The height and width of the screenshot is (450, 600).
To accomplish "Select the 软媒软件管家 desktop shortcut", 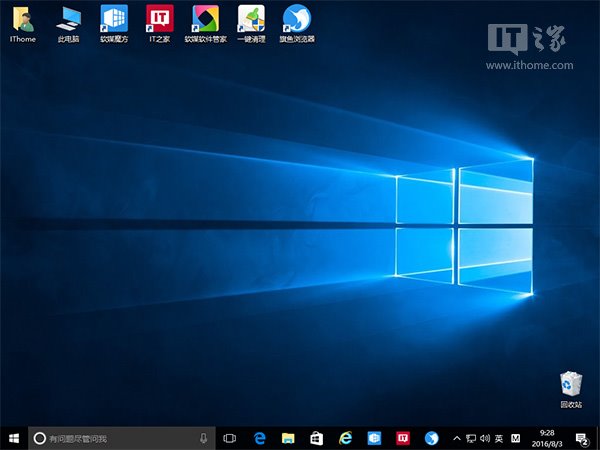I will 205,24.
